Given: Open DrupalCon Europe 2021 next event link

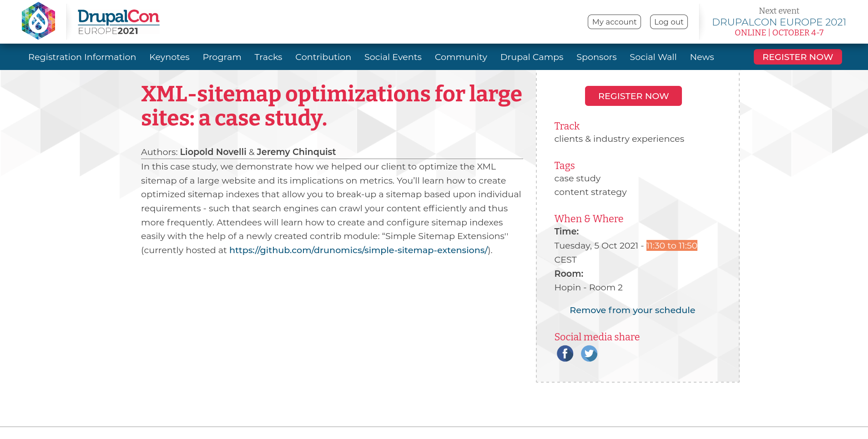Looking at the screenshot, I should coord(778,22).
